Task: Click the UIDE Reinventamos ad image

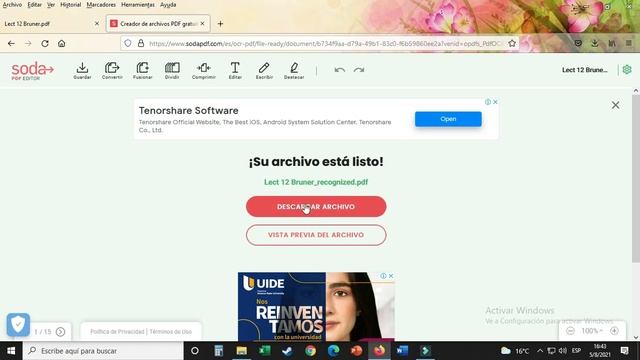Action: coord(316,307)
